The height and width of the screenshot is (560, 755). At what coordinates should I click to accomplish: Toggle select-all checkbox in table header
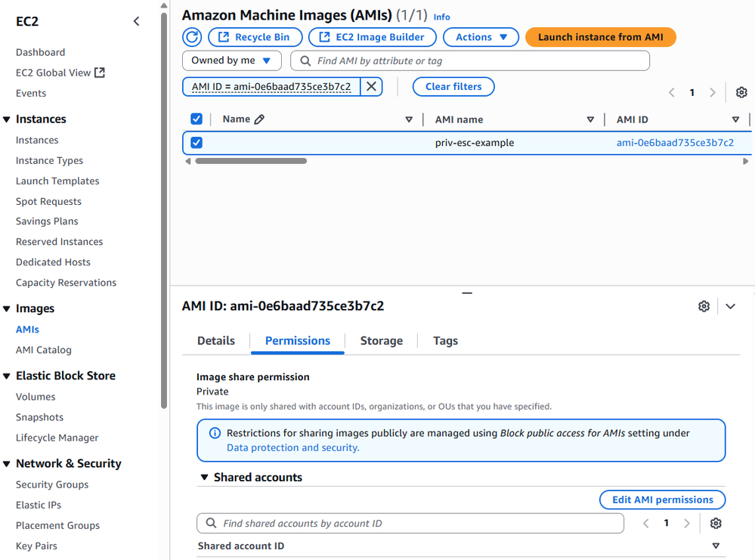(196, 119)
